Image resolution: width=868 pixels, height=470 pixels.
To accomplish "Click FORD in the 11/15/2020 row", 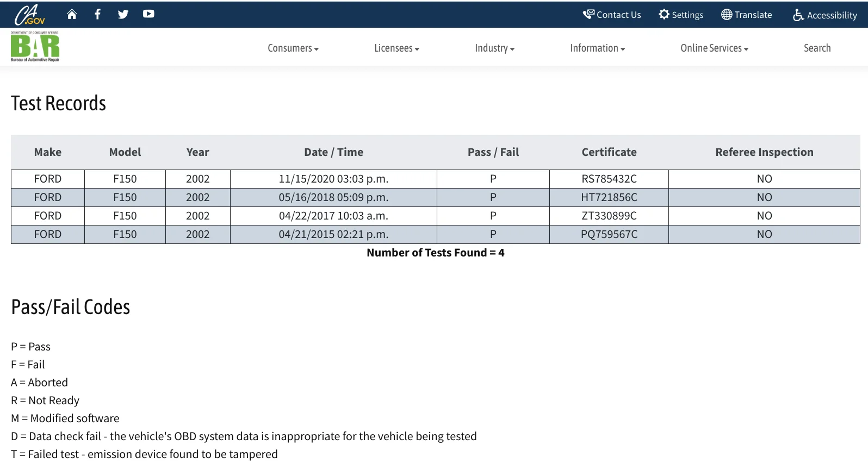I will click(x=48, y=179).
